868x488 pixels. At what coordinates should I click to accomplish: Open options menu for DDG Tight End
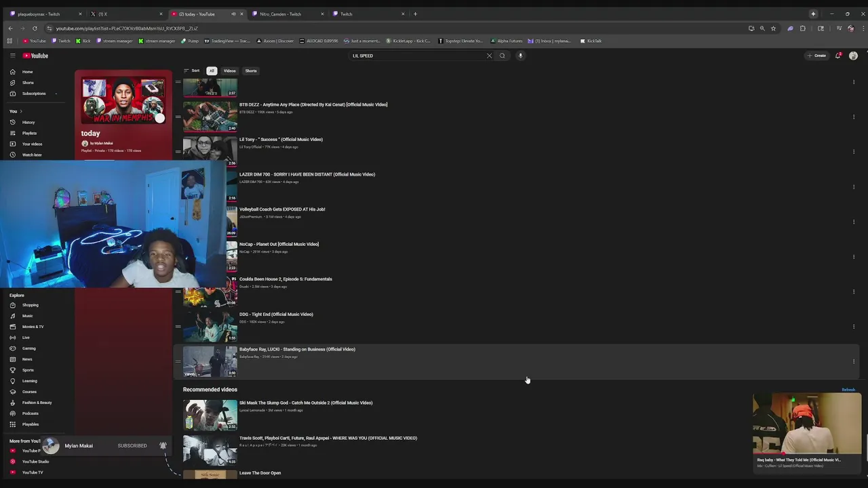[x=854, y=327]
